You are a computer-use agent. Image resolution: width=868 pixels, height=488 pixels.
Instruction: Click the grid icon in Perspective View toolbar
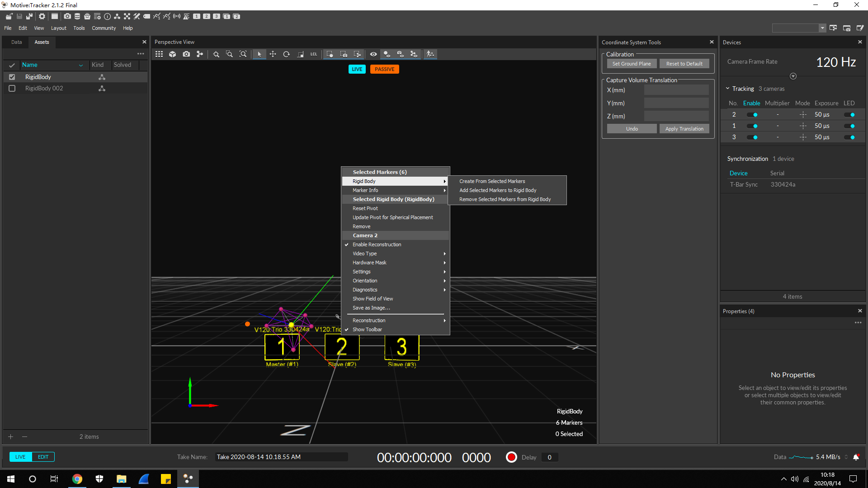(159, 54)
